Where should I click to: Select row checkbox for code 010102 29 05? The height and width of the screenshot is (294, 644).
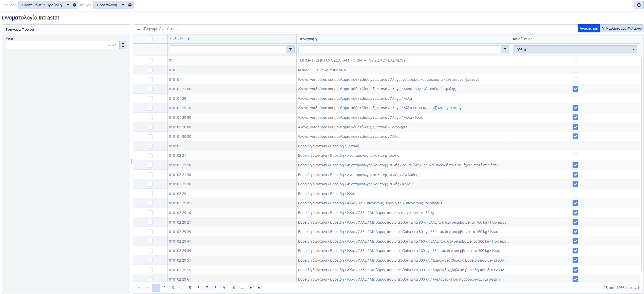(150, 203)
